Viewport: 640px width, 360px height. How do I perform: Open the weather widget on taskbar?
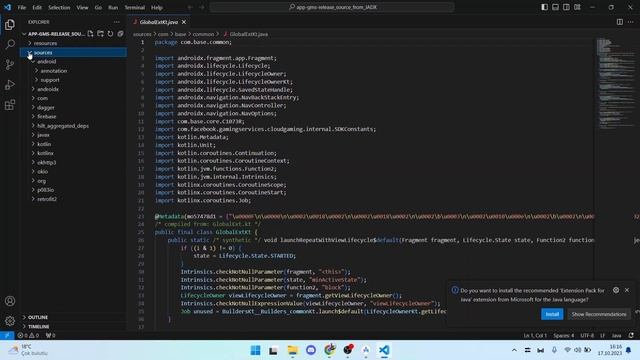(x=28, y=350)
